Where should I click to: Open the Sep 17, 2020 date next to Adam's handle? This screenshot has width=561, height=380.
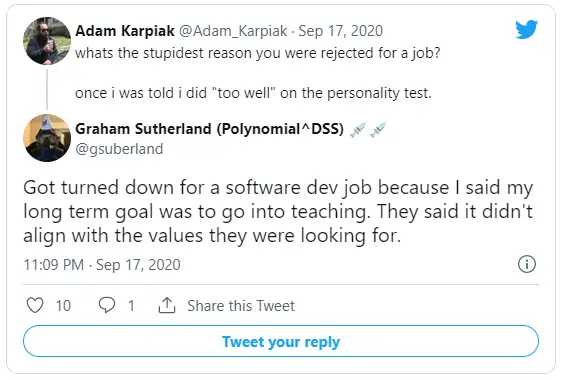[x=341, y=31]
